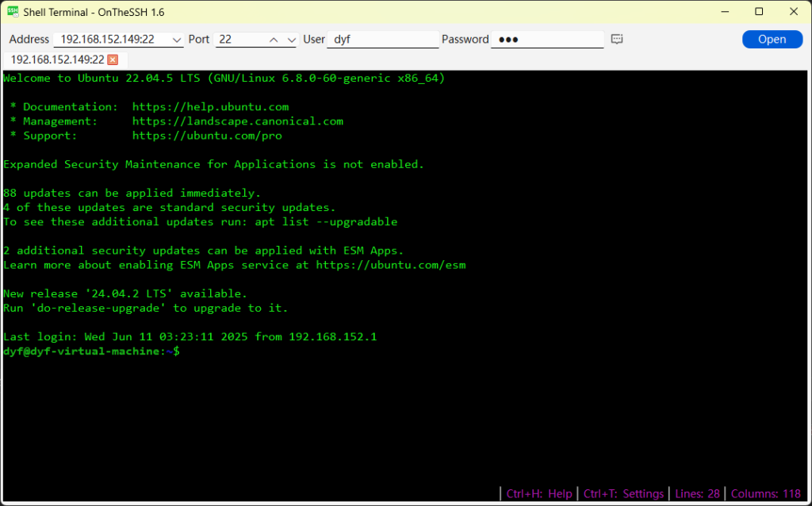The width and height of the screenshot is (812, 506).
Task: Click the 'Last login' line in terminal
Action: coord(190,336)
